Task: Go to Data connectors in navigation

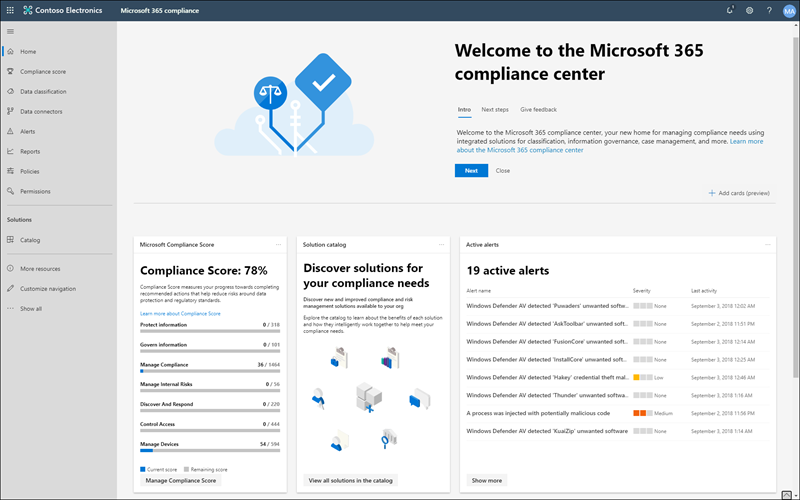Action: pos(41,111)
